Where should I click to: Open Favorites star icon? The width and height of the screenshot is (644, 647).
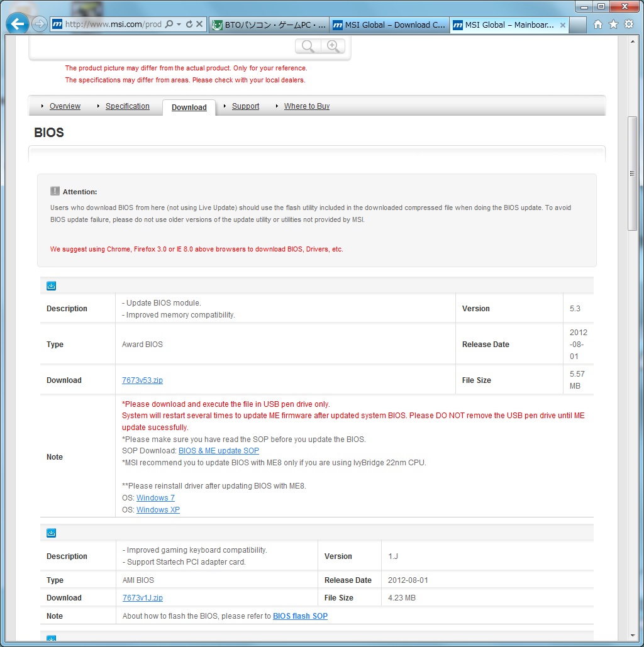[x=613, y=25]
